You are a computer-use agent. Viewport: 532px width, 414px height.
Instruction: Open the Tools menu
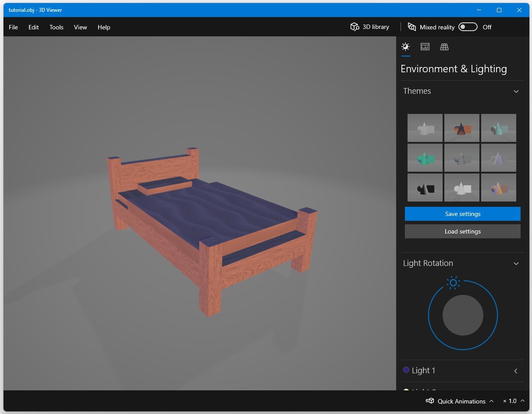click(56, 27)
